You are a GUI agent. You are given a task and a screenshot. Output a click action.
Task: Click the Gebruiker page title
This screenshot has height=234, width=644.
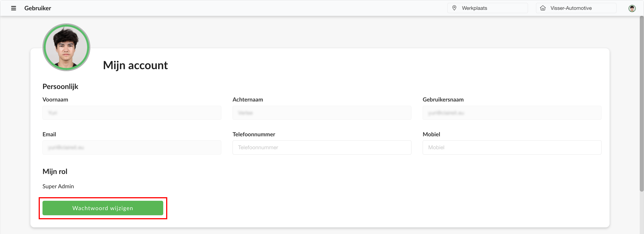tap(38, 8)
